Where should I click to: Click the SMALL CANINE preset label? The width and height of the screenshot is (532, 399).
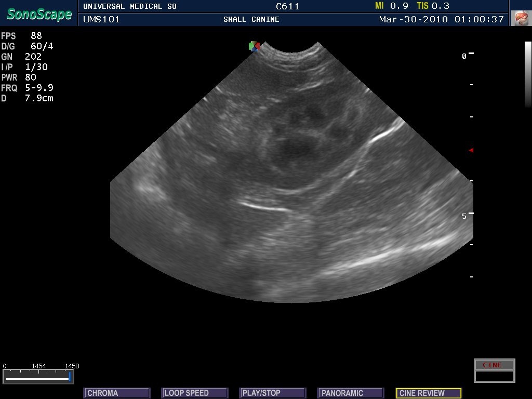(x=251, y=19)
